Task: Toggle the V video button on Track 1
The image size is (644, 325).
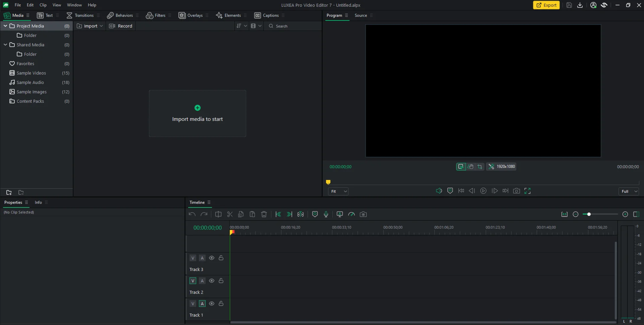Action: (193, 304)
